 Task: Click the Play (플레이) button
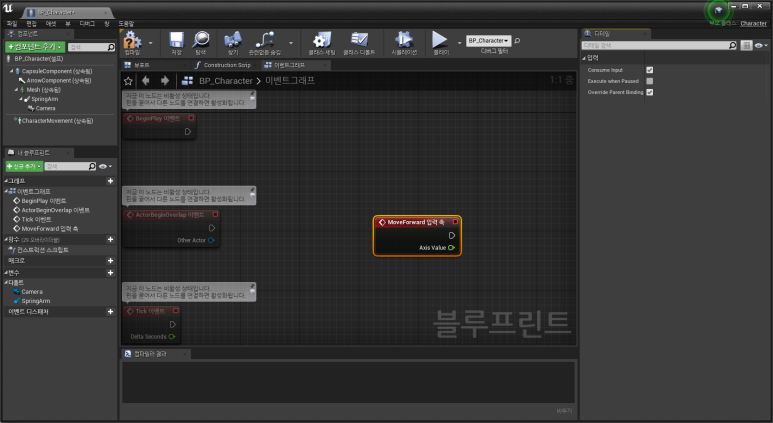pyautogui.click(x=440, y=39)
